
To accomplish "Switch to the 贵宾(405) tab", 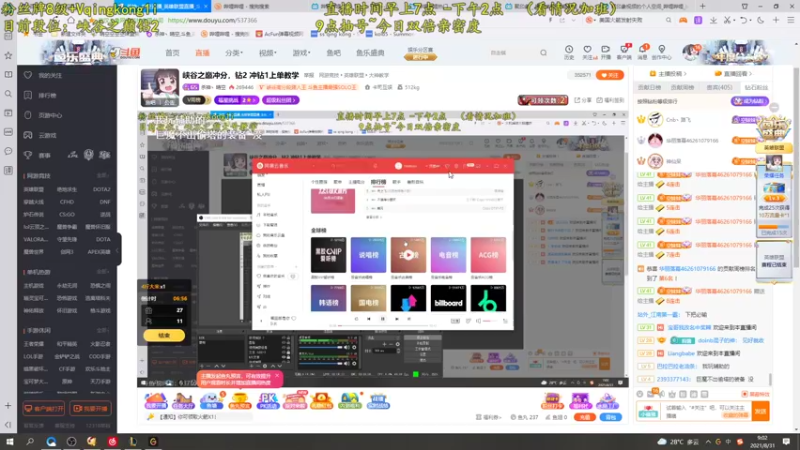I will click(719, 88).
